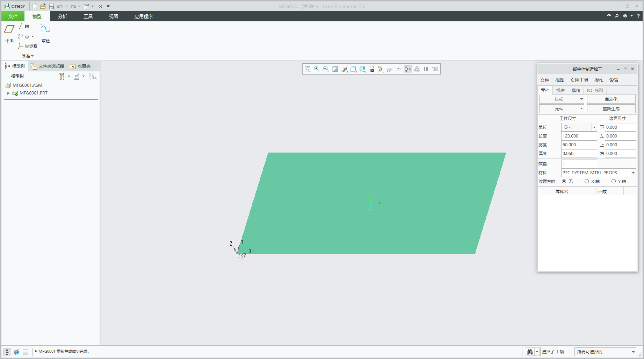Open the 点 tool dropdown arrow
Screen dimensions: 644x359
pyautogui.click(x=33, y=36)
